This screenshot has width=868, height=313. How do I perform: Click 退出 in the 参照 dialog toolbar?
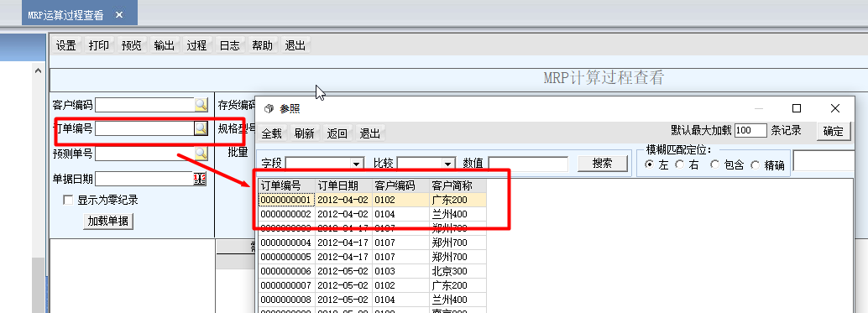point(370,133)
